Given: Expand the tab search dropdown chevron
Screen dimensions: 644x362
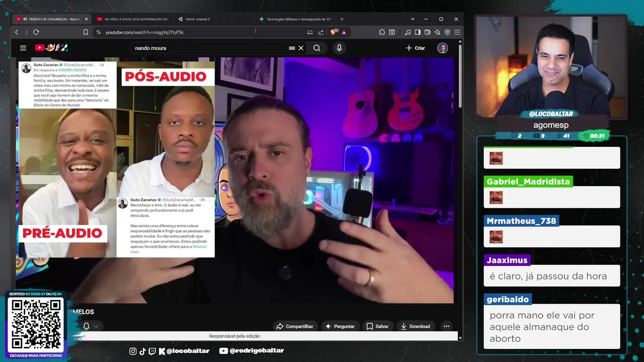Looking at the screenshot, I should click(413, 19).
